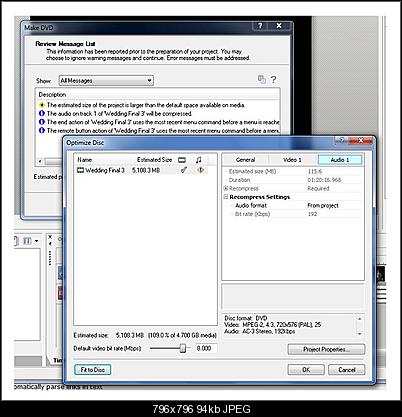The image size is (402, 417).
Task: Click the estimated size larger than media message
Action: coord(146,105)
